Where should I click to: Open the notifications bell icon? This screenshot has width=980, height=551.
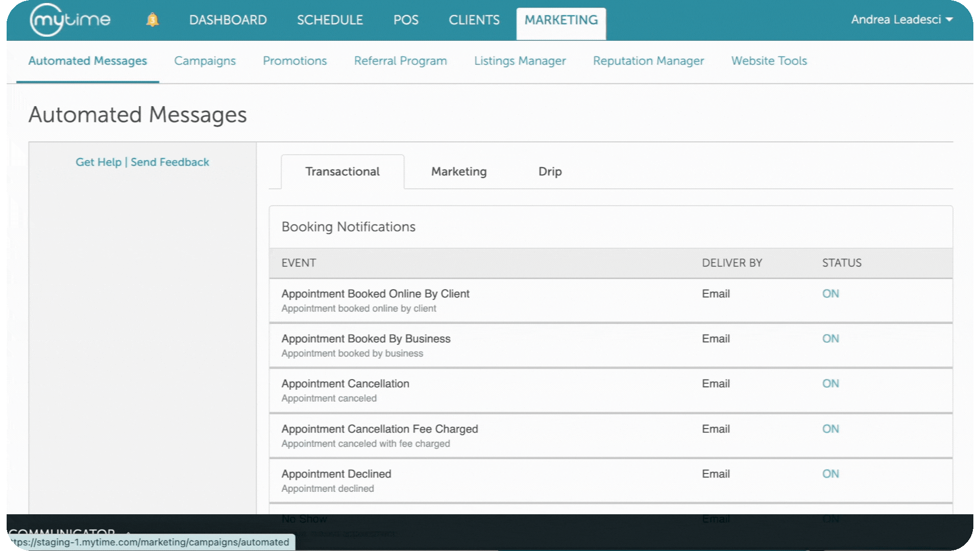click(x=152, y=20)
